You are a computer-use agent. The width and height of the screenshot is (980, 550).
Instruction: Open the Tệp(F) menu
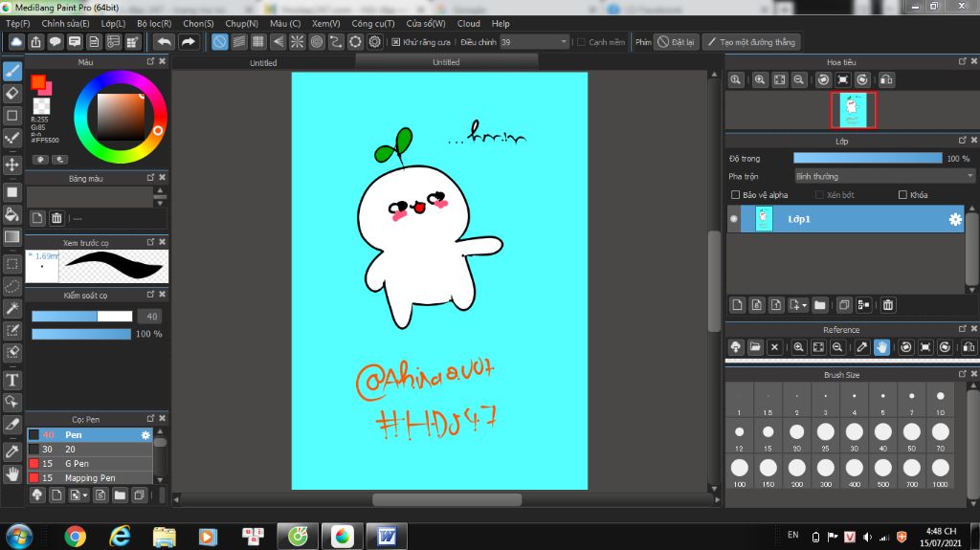(x=18, y=24)
